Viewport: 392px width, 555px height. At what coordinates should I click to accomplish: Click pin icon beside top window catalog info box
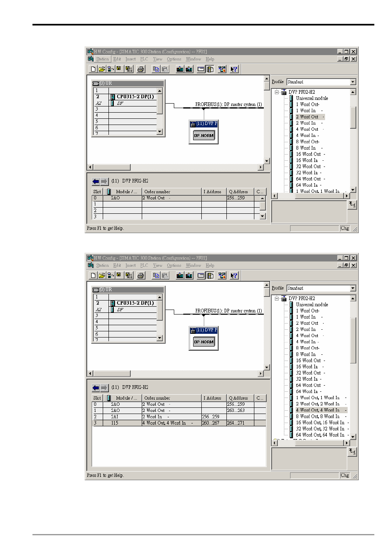point(352,204)
